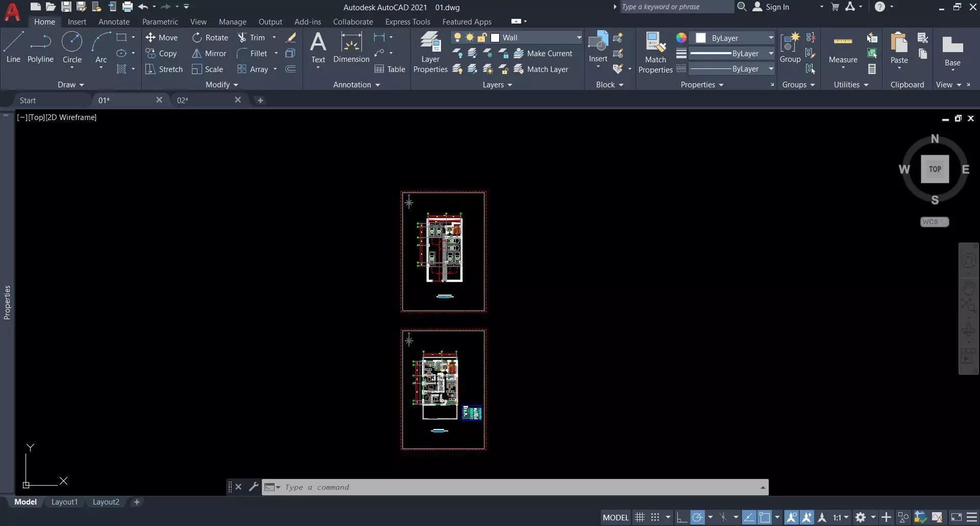Click the Move tool
The width and height of the screenshot is (980, 526).
(161, 37)
